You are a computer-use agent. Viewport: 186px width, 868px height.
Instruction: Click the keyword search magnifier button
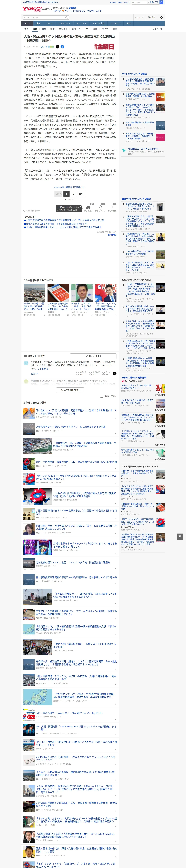point(66,18)
